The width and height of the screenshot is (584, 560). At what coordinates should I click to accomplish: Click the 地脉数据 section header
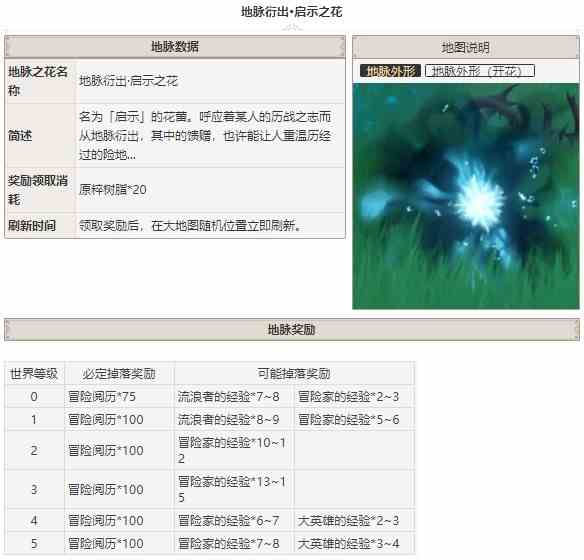[175, 47]
